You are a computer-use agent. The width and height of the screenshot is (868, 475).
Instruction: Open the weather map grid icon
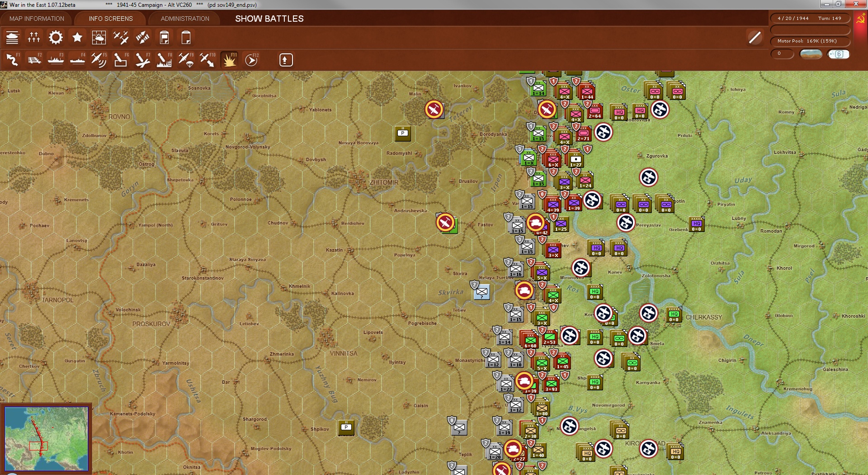click(99, 38)
